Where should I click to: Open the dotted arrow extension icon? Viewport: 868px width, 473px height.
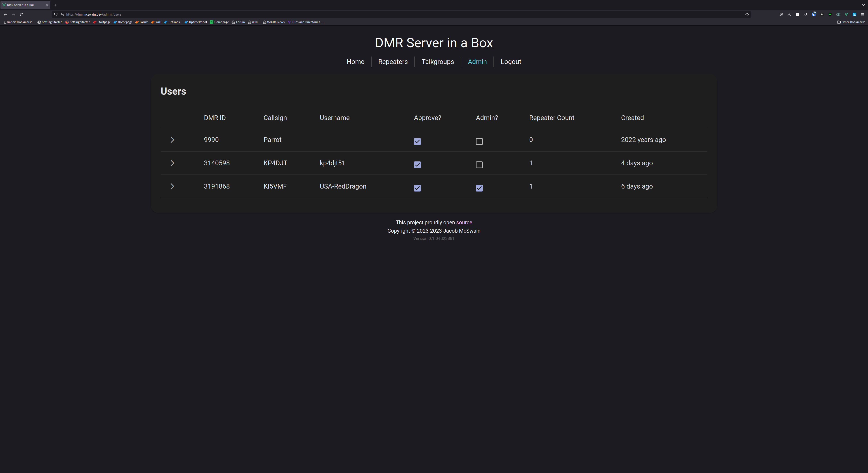click(x=806, y=14)
